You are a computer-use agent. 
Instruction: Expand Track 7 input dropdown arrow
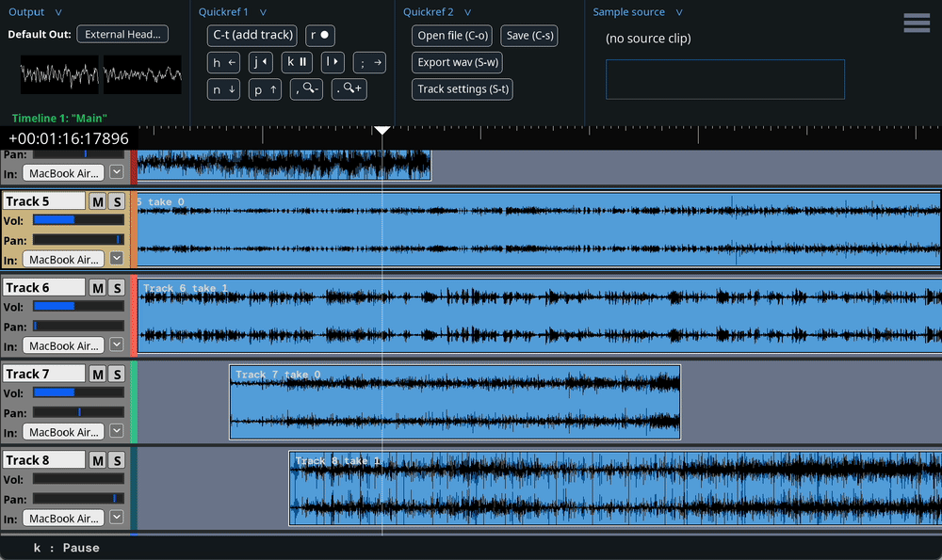[x=117, y=432]
